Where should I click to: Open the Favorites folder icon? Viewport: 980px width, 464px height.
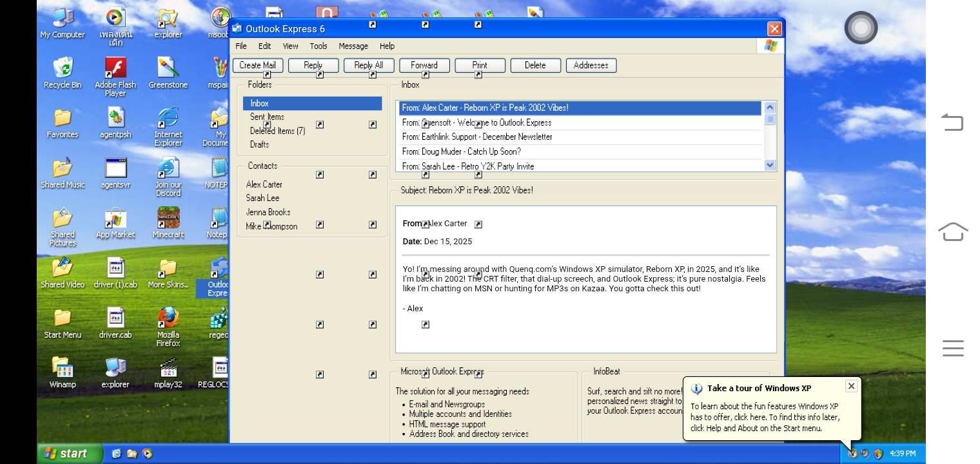[x=63, y=123]
